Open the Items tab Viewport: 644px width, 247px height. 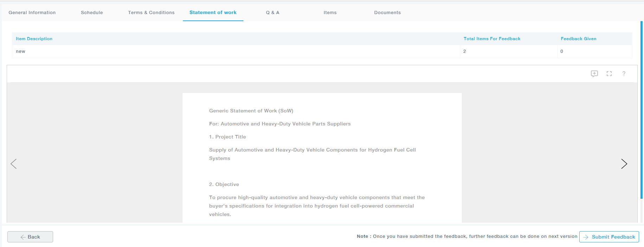pyautogui.click(x=330, y=13)
